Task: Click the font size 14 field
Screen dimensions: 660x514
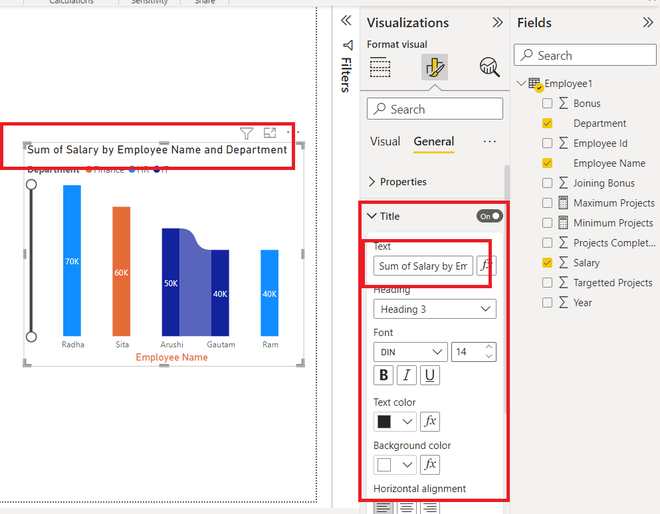Action: [468, 352]
